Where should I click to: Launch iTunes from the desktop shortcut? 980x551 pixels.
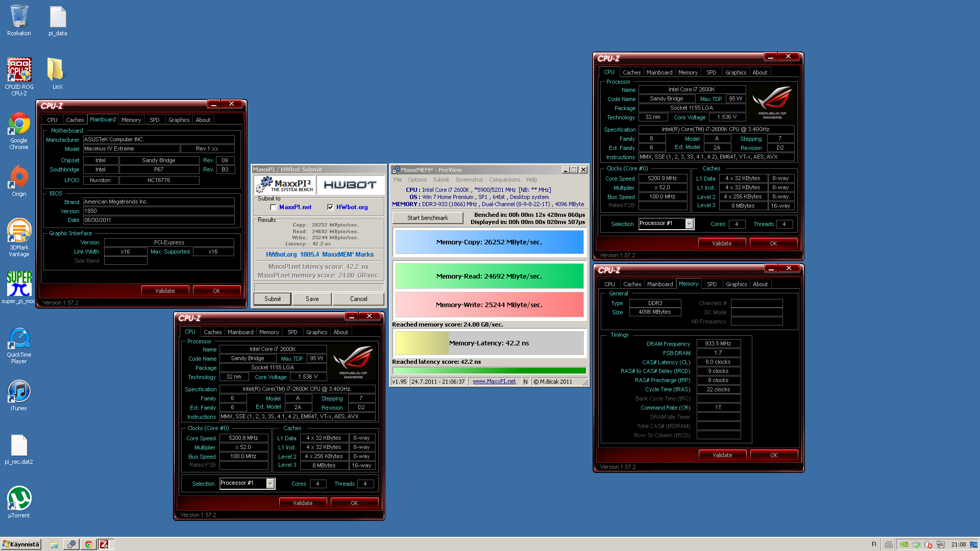point(19,395)
